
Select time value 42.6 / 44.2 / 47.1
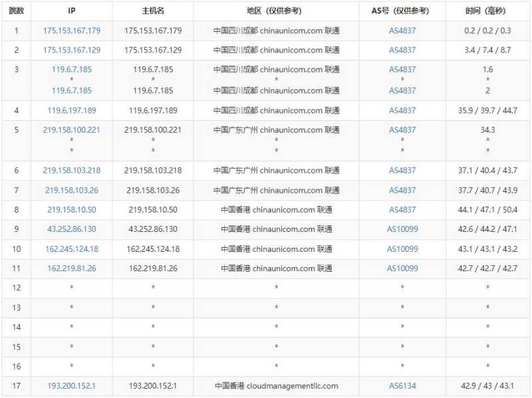(x=487, y=229)
